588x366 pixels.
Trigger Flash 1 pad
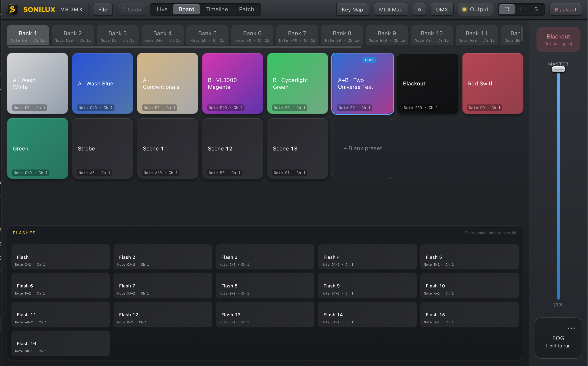(x=60, y=257)
